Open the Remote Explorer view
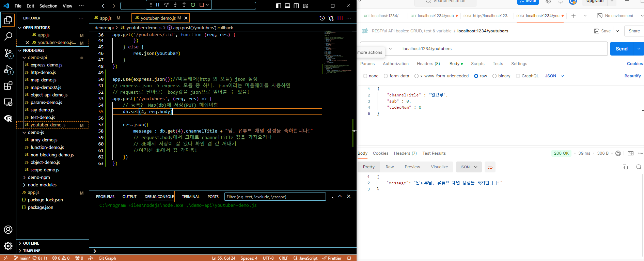Viewport: 644px width, 261px height. (8, 102)
